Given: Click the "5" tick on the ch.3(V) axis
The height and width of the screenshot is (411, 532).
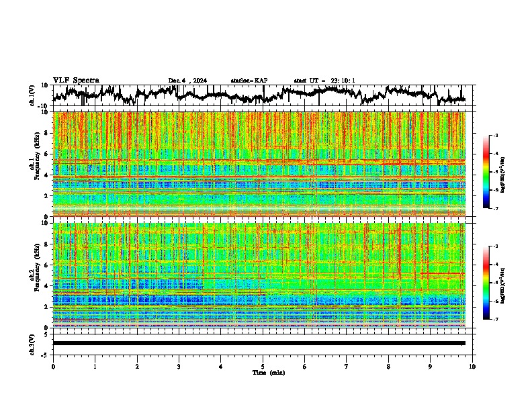Looking at the screenshot, I should point(46,334).
